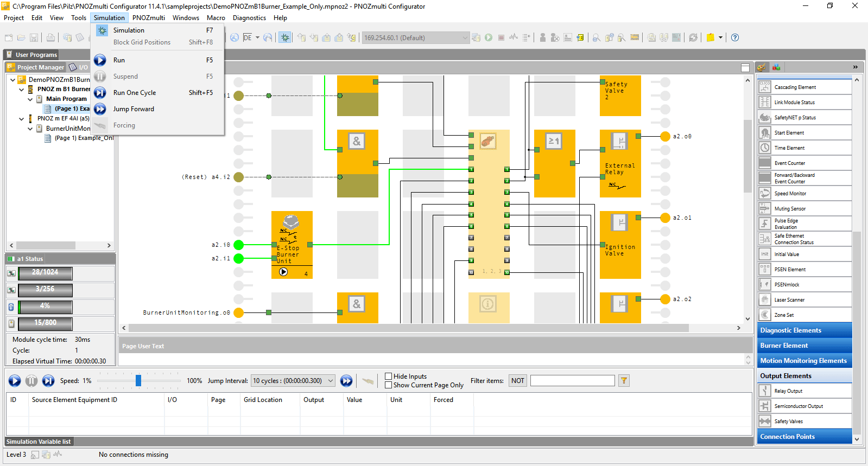Click the BurnerUnitMonitoring.o0 input node
Image resolution: width=868 pixels, height=466 pixels.
(x=238, y=312)
